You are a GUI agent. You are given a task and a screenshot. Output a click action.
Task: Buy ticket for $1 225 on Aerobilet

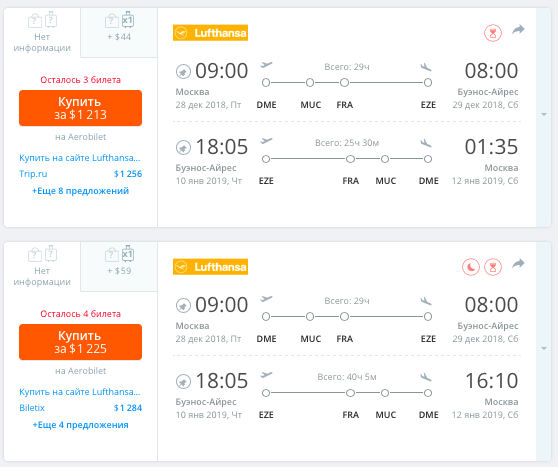(80, 342)
